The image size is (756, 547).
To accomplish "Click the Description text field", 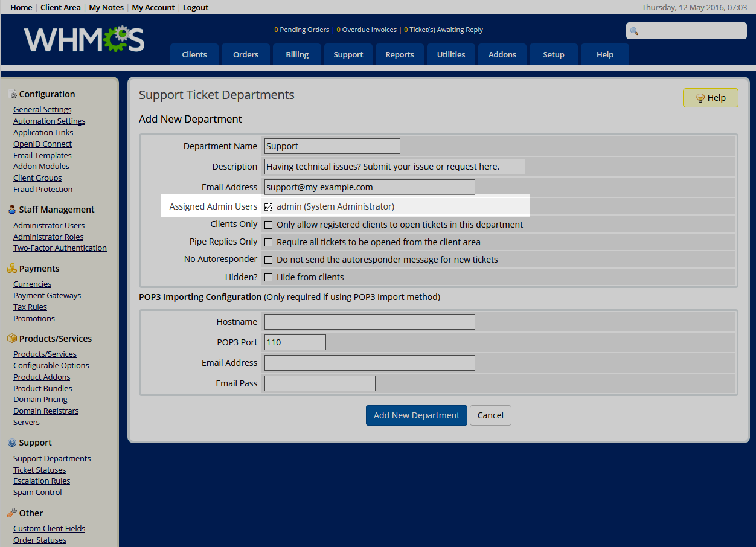I will 395,167.
